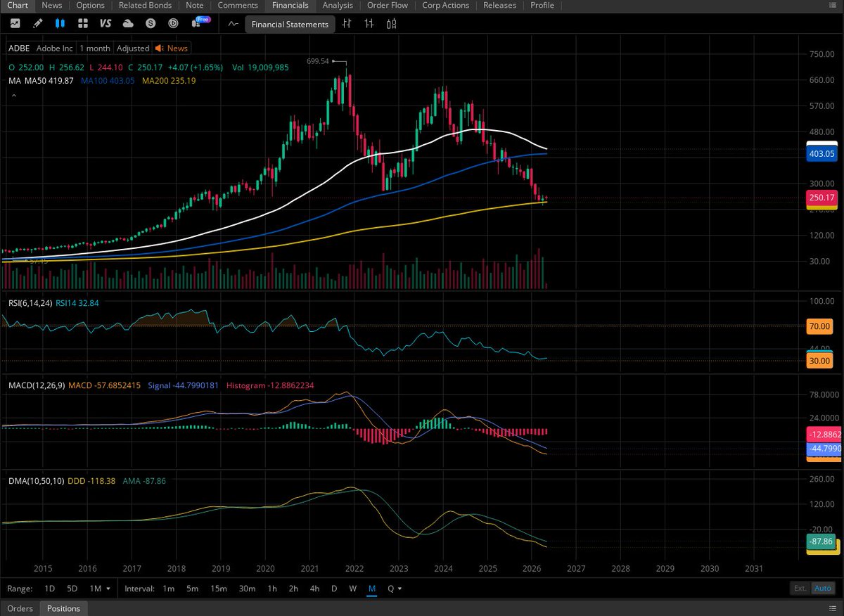
Task: Set interval to W weekly
Action: coord(352,588)
